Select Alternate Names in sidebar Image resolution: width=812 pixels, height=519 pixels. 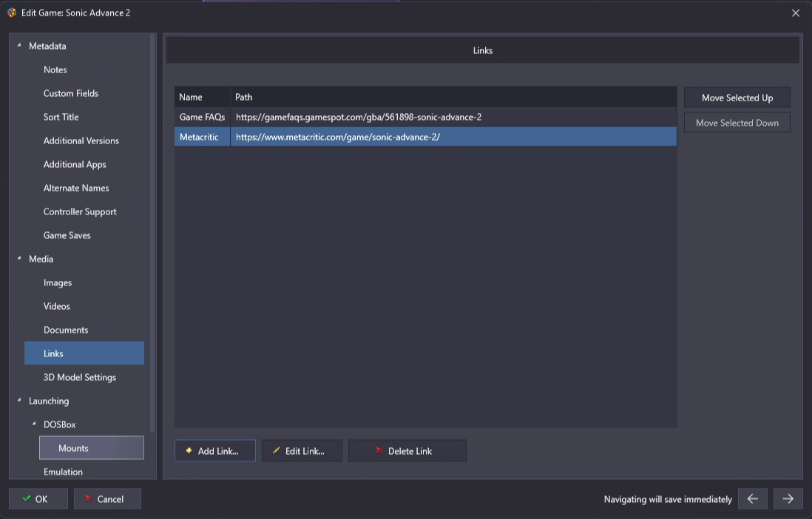coord(76,188)
